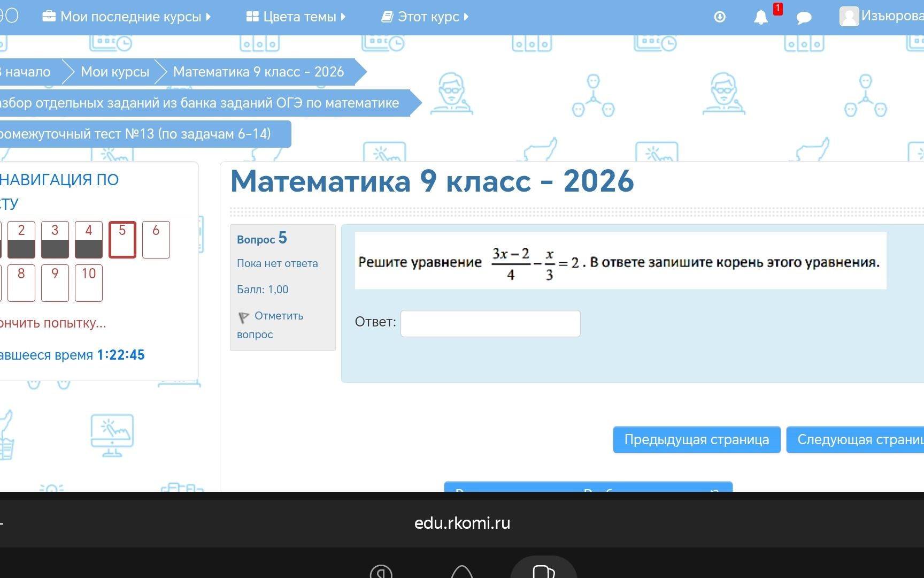Open the messages speech bubble icon
The image size is (924, 578).
[x=804, y=18]
